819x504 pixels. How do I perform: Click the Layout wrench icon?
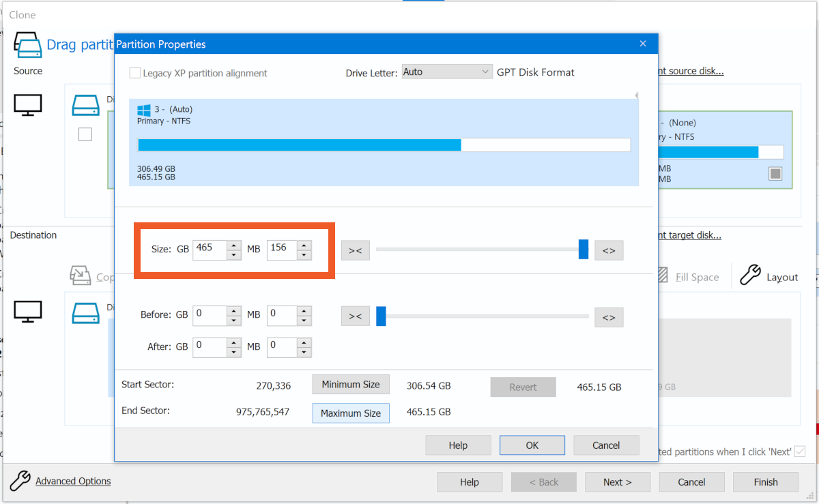(x=750, y=275)
